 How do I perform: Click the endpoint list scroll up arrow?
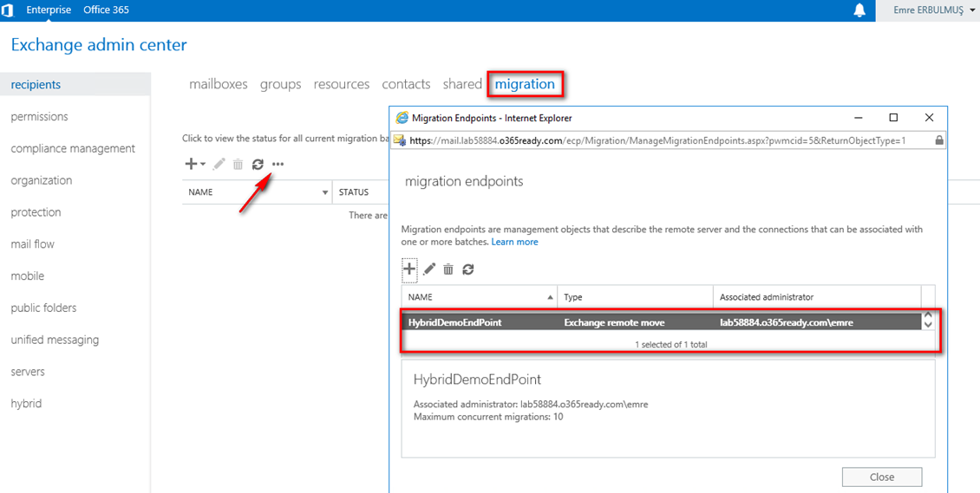[x=927, y=315]
